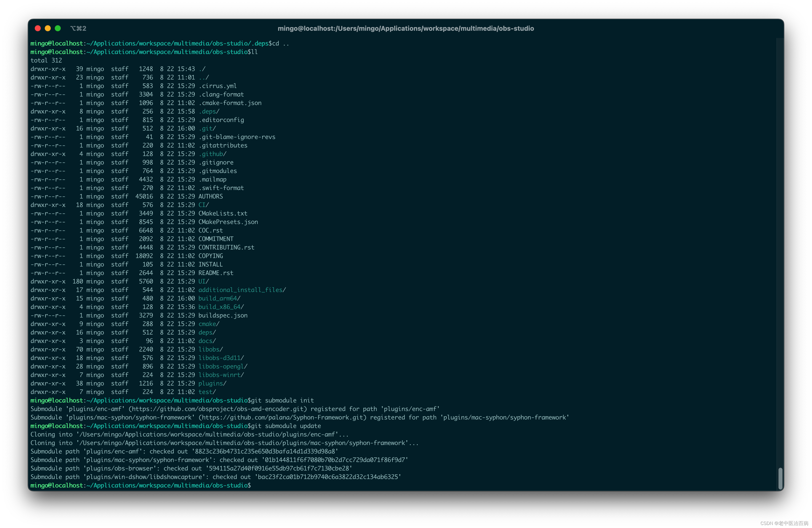Click the '.git-blame-ignore-revs' file name
The height and width of the screenshot is (528, 812).
pos(237,137)
